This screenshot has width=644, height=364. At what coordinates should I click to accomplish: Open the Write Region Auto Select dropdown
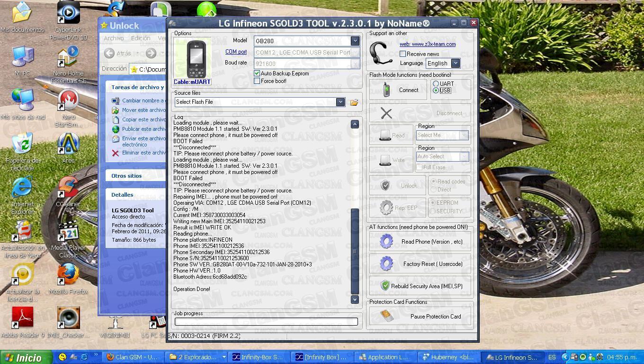464,156
